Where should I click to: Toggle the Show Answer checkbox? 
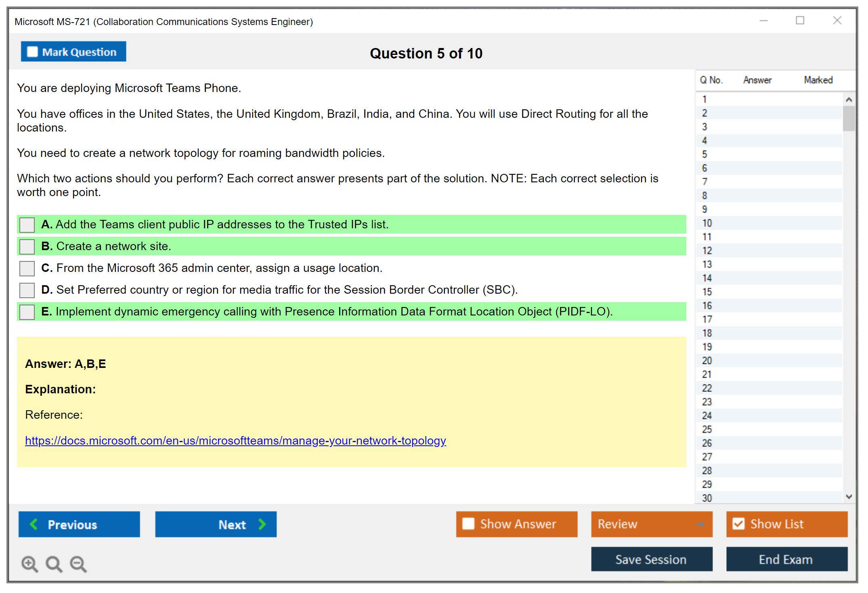tap(468, 524)
